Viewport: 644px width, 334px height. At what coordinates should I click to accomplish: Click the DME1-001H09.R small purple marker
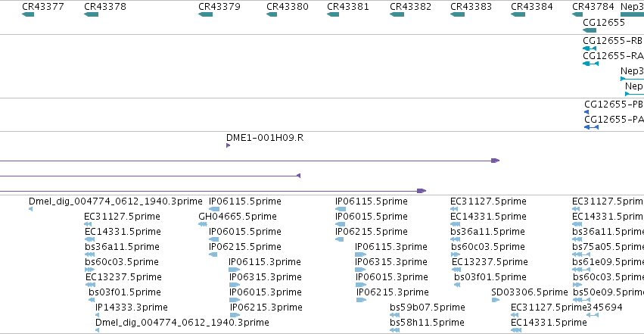pyautogui.click(x=229, y=145)
